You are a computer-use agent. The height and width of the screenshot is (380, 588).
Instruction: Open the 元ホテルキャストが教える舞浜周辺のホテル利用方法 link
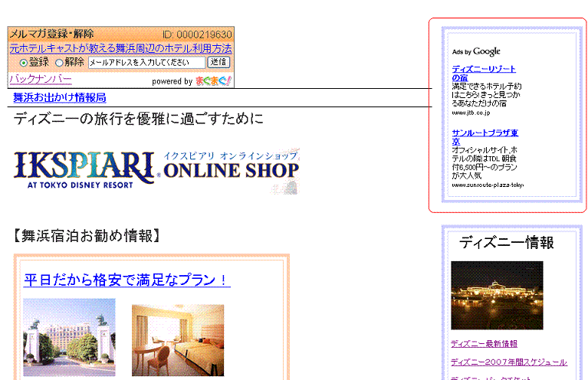click(121, 48)
